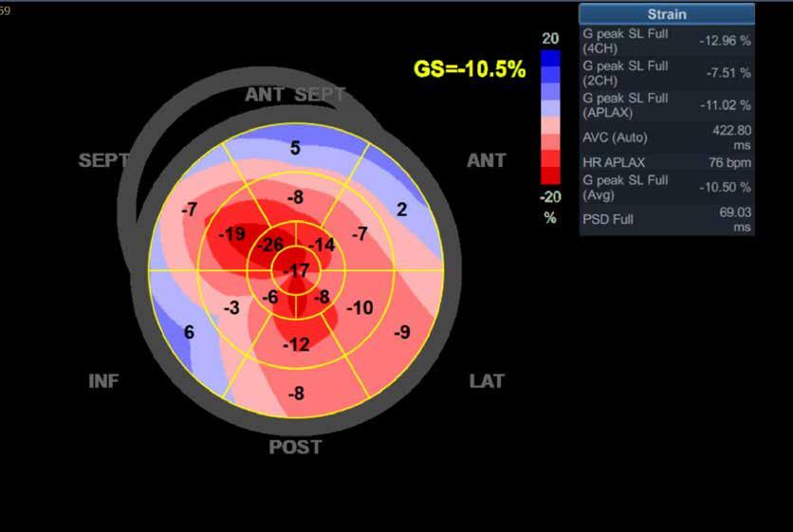Click the POST wall label
The width and height of the screenshot is (793, 532).
pyautogui.click(x=295, y=447)
